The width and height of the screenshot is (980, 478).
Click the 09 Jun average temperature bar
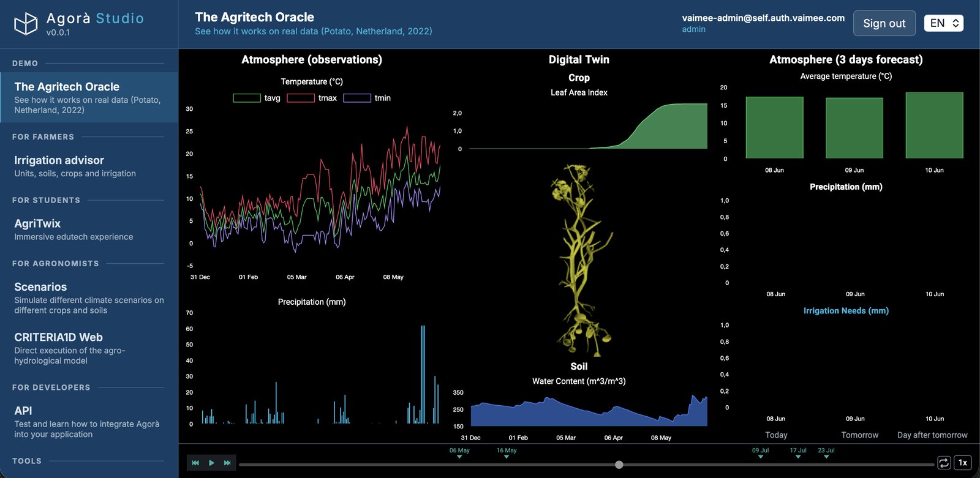point(854,128)
